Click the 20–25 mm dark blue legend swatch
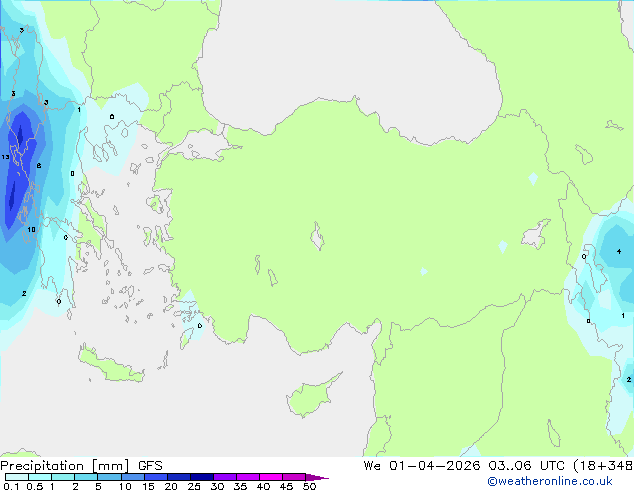Viewport: 634px width, 490px height. pos(179,477)
